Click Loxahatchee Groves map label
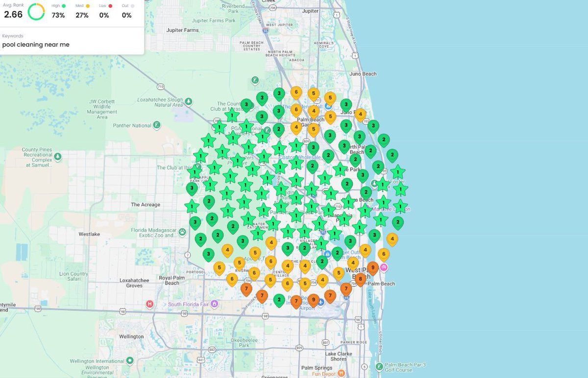Image resolution: width=588 pixels, height=378 pixels. (x=134, y=283)
